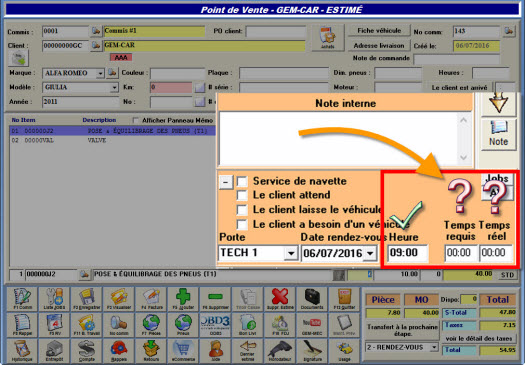Open the Historique hourglass icon
525x365 pixels.
[x=22, y=351]
